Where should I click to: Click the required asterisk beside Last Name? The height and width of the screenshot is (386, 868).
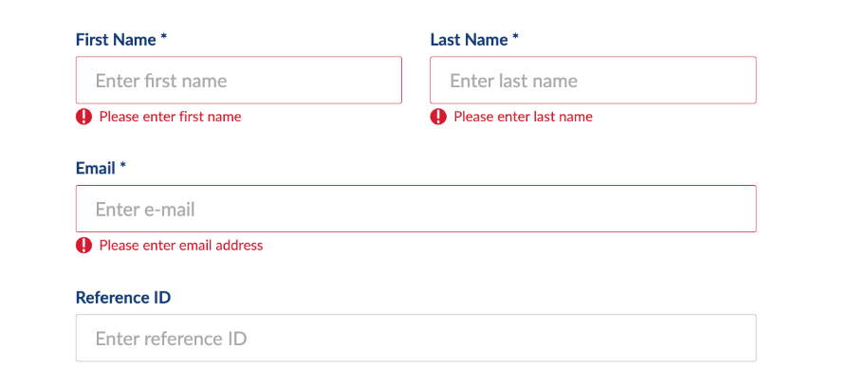pyautogui.click(x=515, y=39)
